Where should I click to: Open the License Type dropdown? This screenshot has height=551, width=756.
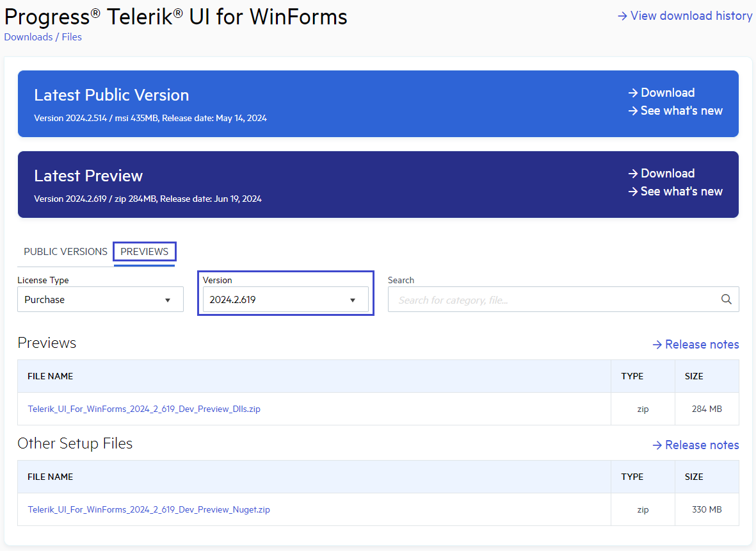click(x=100, y=299)
